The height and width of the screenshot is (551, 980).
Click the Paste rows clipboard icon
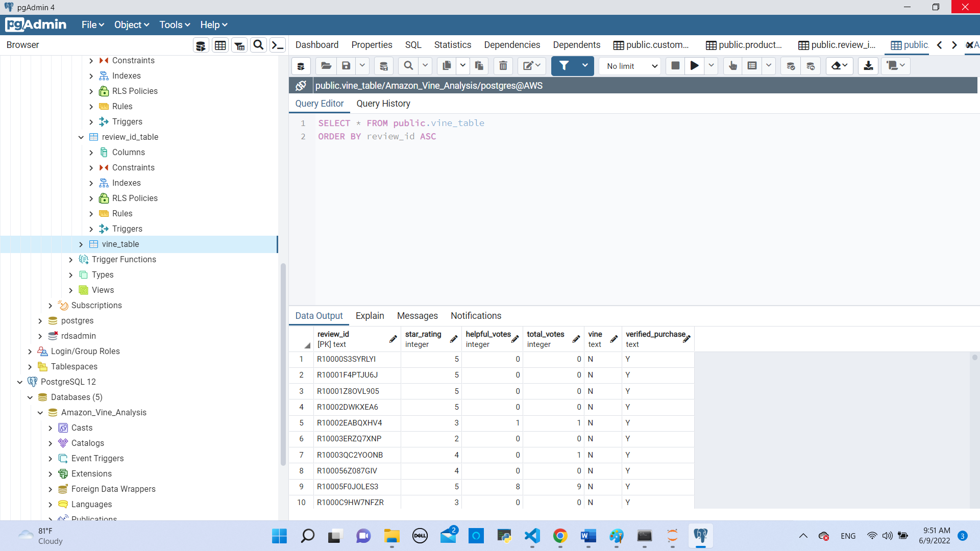[x=479, y=66]
